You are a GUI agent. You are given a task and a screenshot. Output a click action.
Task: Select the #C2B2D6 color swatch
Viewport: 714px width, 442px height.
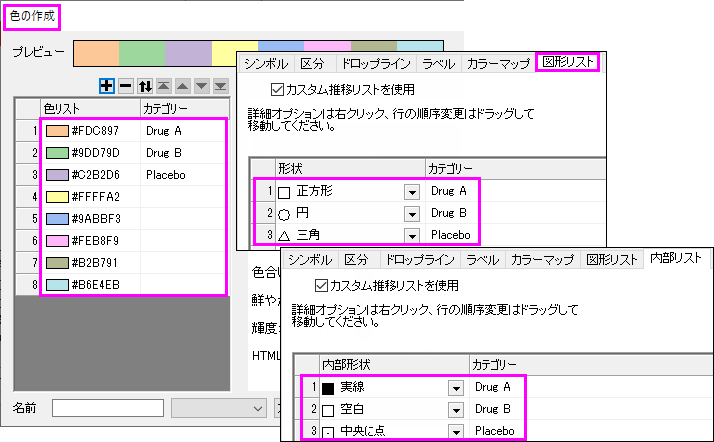(57, 175)
